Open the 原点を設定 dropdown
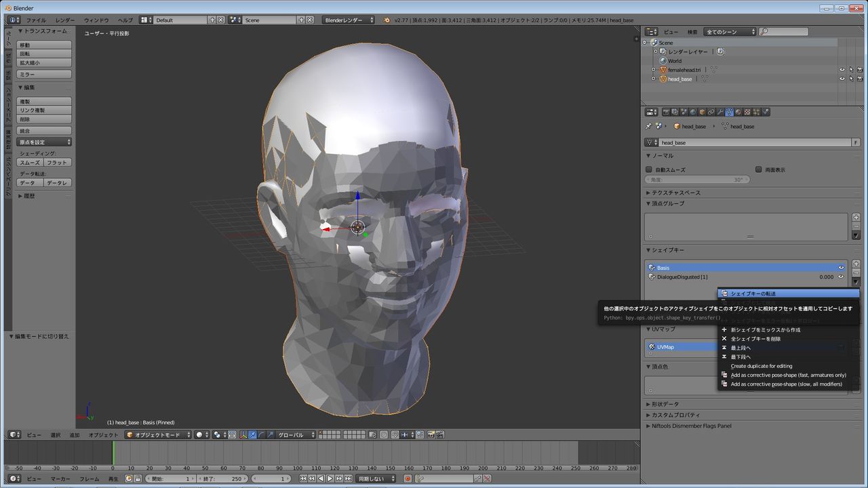The height and width of the screenshot is (488, 868). click(x=44, y=142)
